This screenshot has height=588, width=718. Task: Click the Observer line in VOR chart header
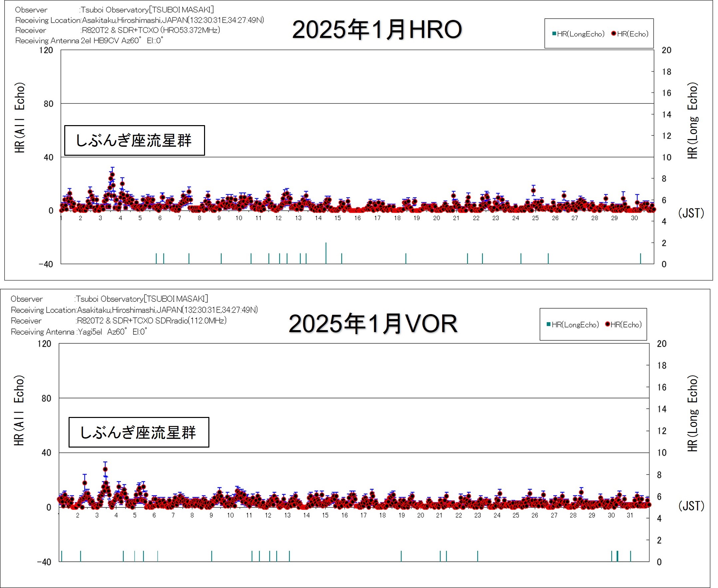coord(110,299)
